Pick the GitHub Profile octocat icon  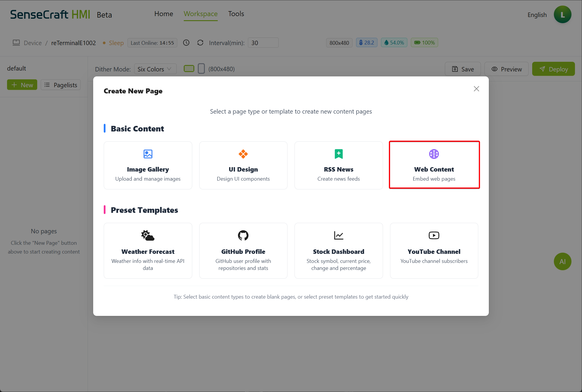[243, 235]
